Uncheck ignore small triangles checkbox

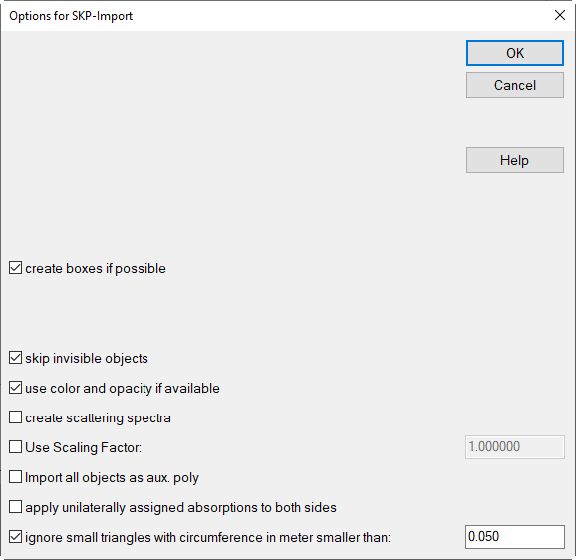15,537
